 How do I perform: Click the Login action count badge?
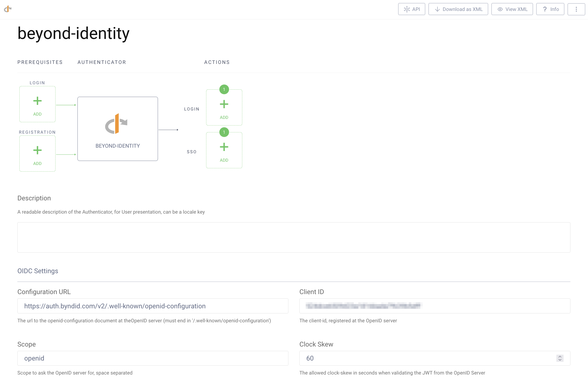point(224,89)
